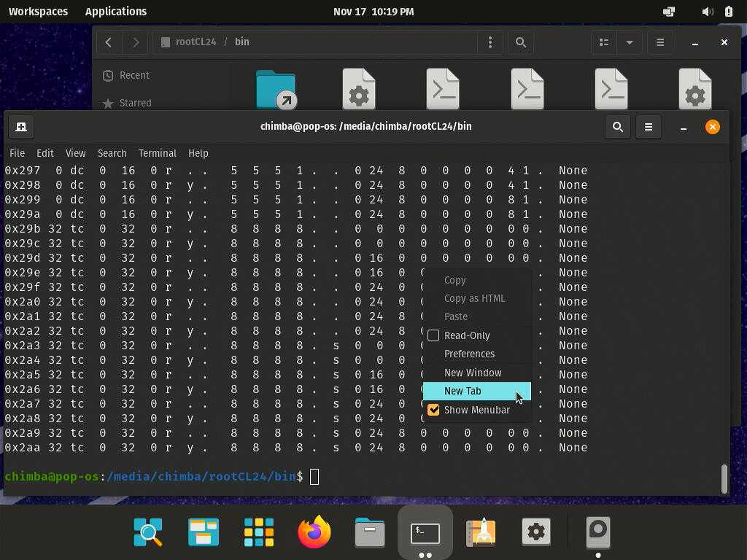Screen dimensions: 747x560
Task: Click address 0x2aa in terminal output
Action: pos(23,448)
